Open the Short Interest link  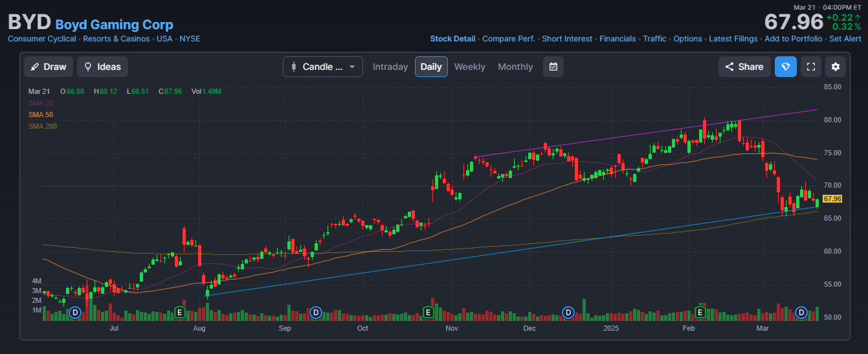click(567, 39)
